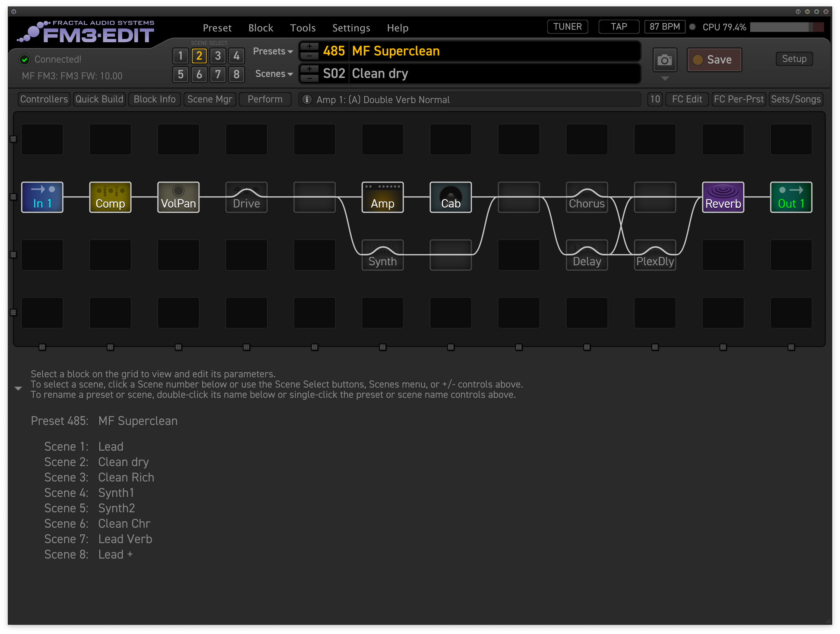Viewport: 840px width, 634px height.
Task: Click the In 1 input block
Action: coord(42,197)
